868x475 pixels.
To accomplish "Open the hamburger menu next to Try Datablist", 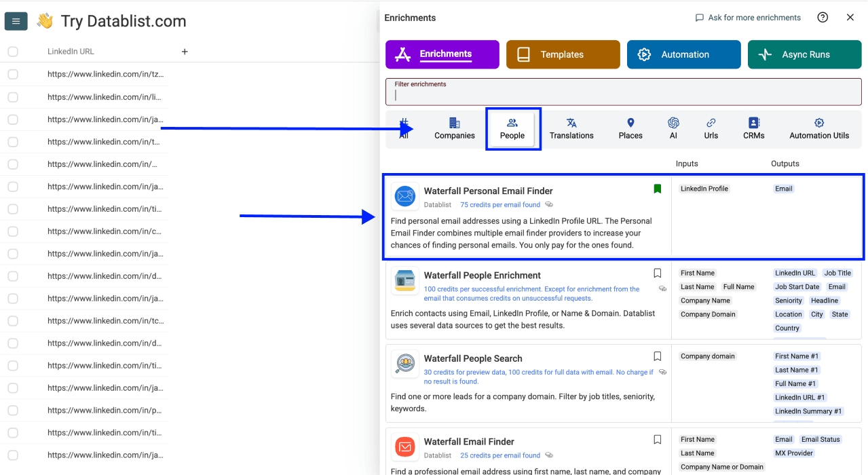I will click(16, 20).
